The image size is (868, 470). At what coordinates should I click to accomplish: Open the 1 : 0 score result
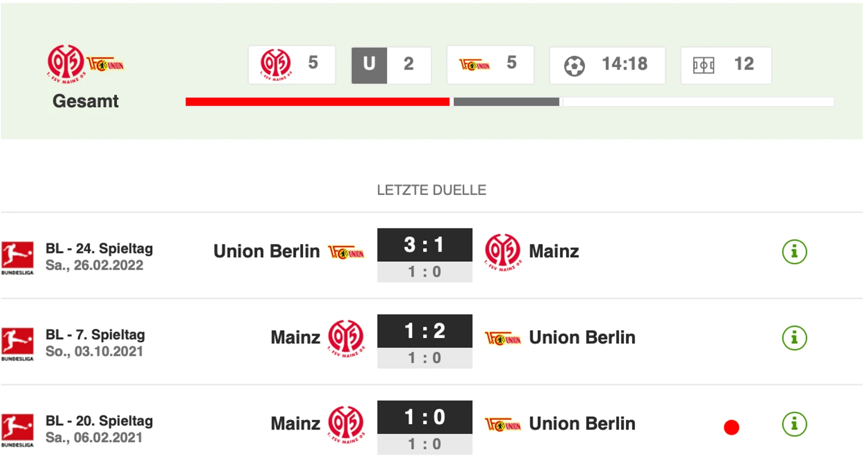(424, 418)
